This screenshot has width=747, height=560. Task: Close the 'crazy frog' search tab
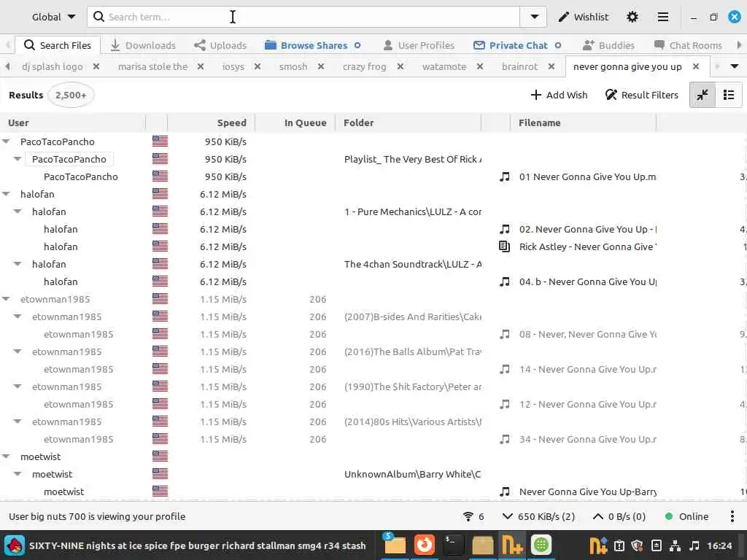coord(400,66)
